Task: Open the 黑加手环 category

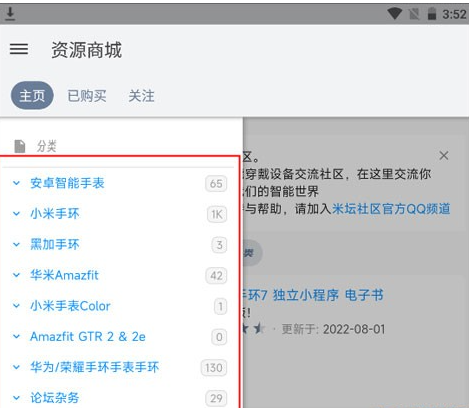Action: pos(55,244)
